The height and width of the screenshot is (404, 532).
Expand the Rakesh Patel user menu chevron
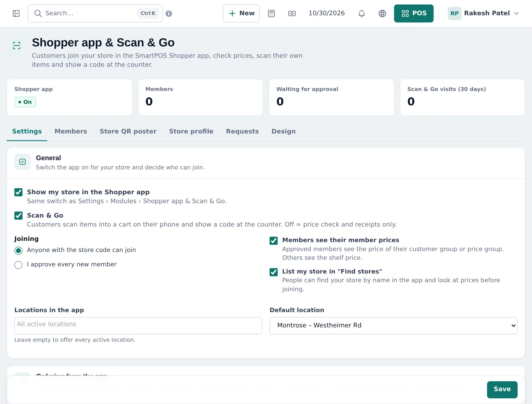click(x=516, y=13)
